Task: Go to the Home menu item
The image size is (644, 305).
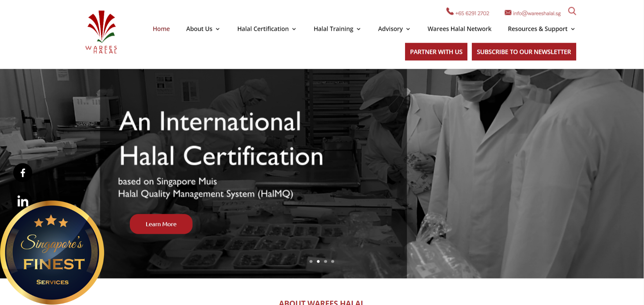Action: (161, 29)
